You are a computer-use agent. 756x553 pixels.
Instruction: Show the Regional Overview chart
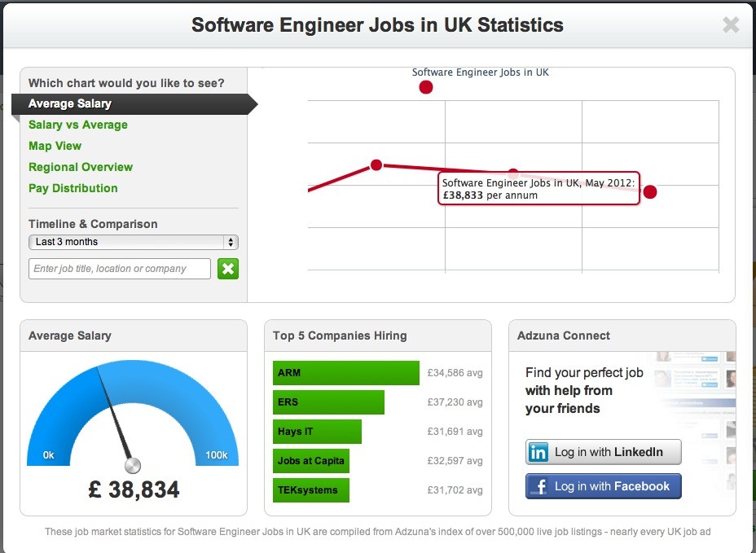[81, 167]
